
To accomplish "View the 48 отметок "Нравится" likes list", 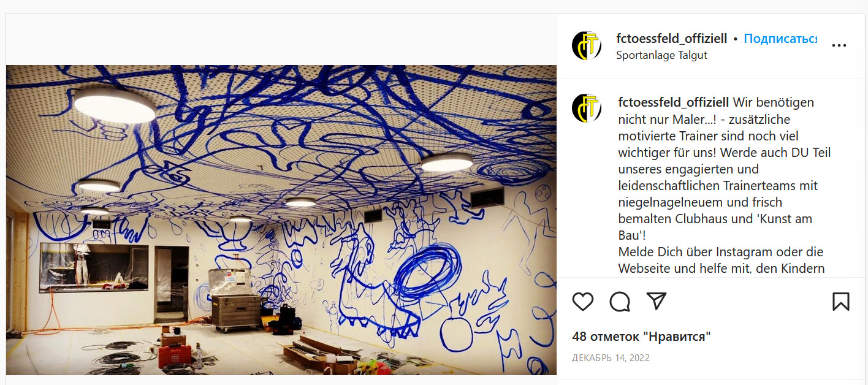I will point(642,337).
